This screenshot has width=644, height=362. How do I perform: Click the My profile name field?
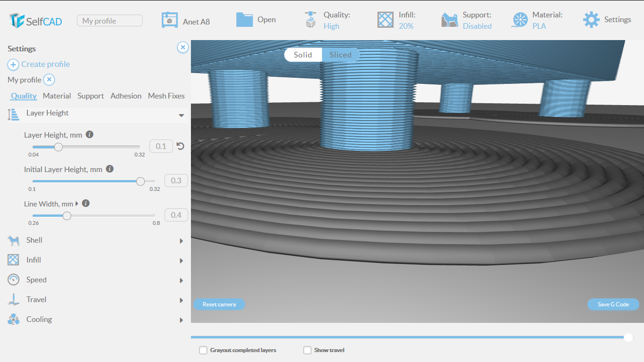pyautogui.click(x=110, y=21)
